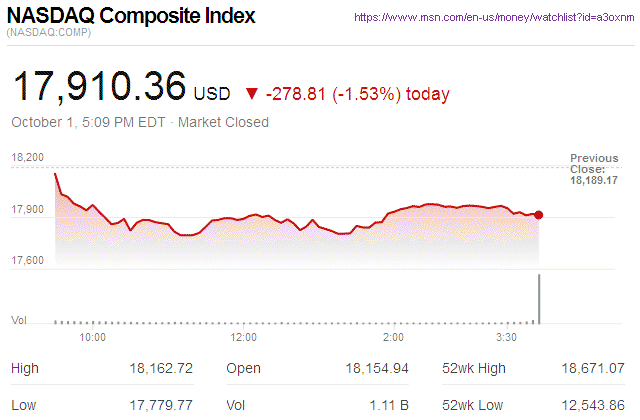Click the 17,910.36 current price
The height and width of the screenshot is (420, 640).
(x=98, y=89)
